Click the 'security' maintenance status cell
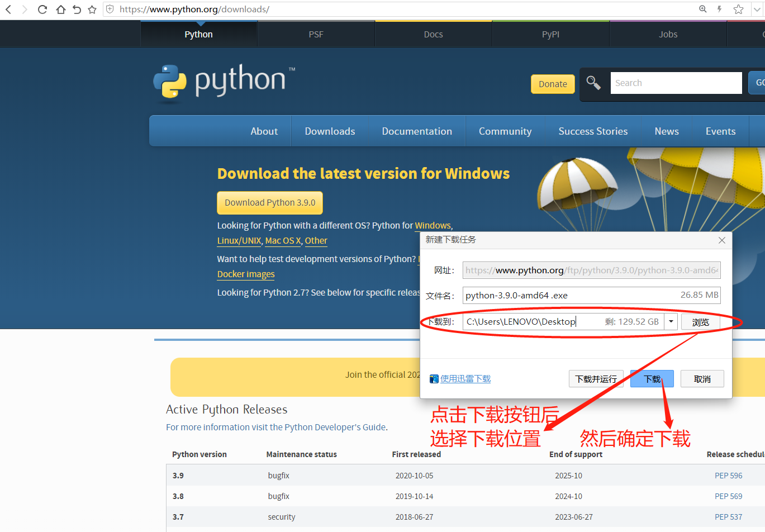Image resolution: width=765 pixels, height=532 pixels. (282, 517)
